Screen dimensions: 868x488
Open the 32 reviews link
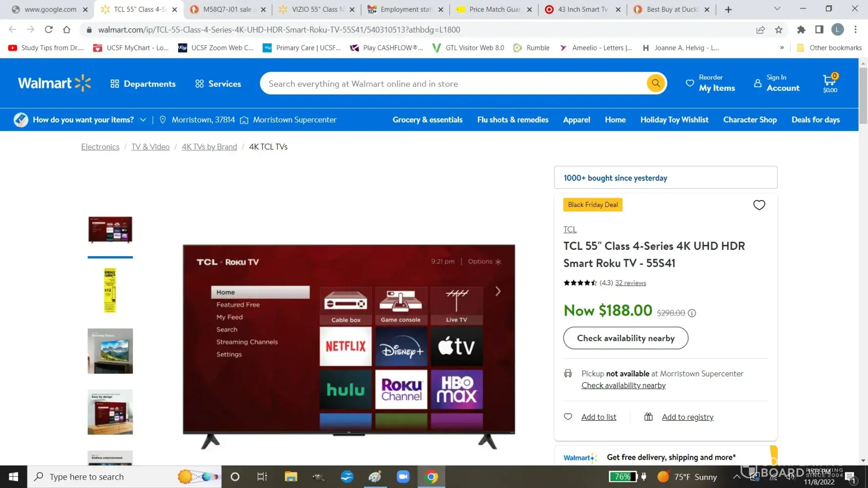(x=630, y=283)
